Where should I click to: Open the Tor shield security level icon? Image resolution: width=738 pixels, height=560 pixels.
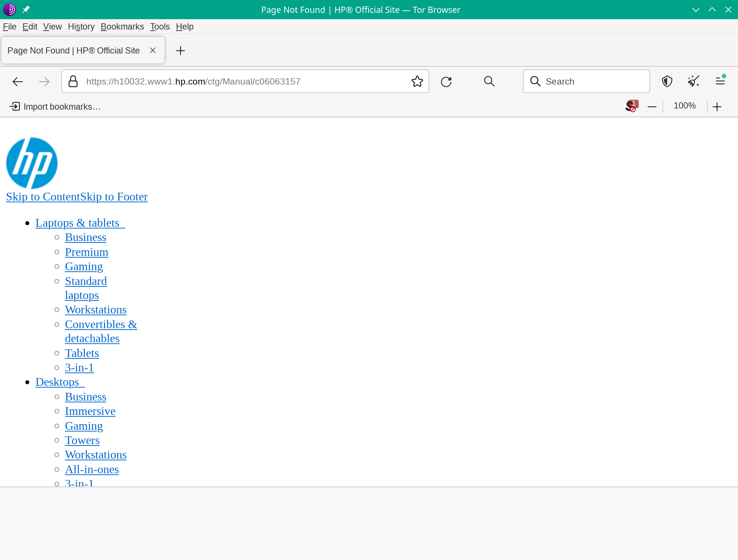(x=667, y=81)
